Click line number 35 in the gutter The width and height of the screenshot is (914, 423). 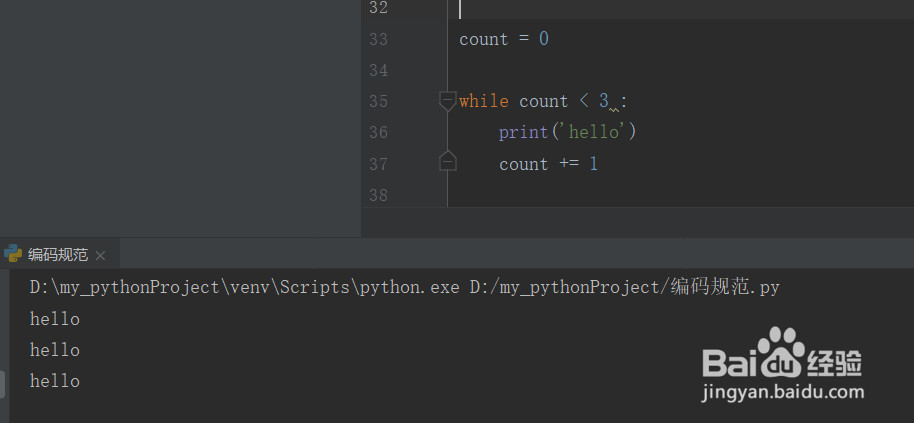click(x=378, y=101)
